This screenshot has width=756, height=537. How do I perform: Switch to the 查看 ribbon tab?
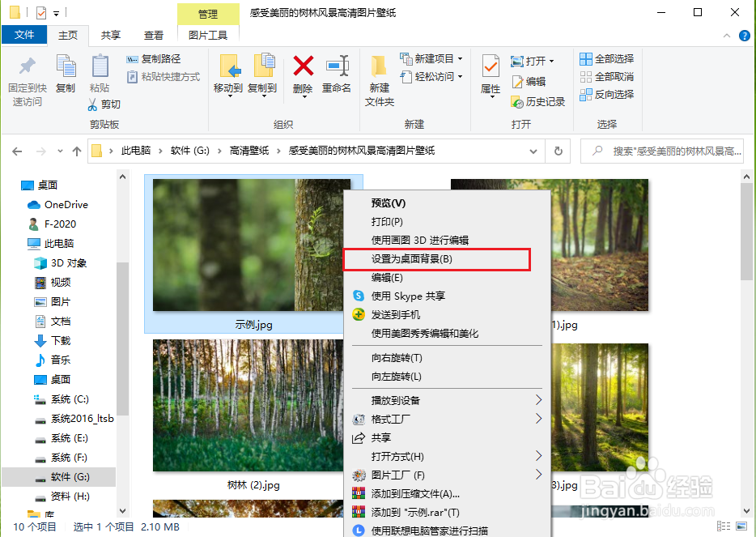point(154,35)
